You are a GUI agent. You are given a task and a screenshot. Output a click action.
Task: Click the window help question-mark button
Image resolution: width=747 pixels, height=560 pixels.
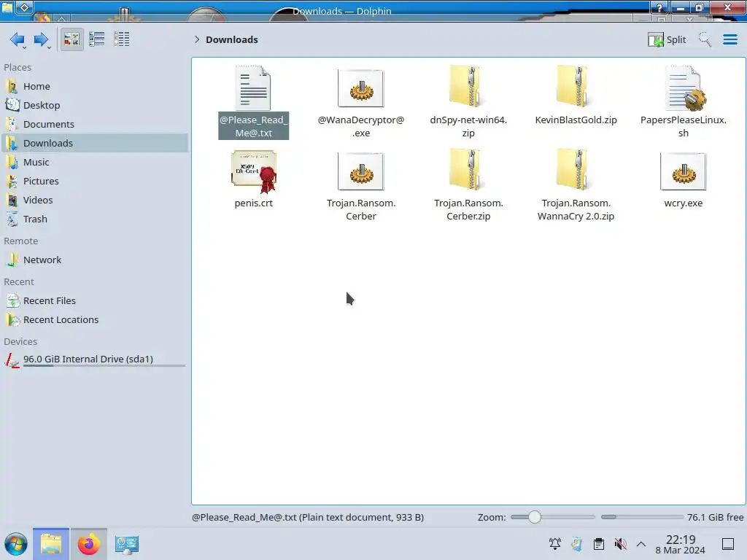click(659, 7)
